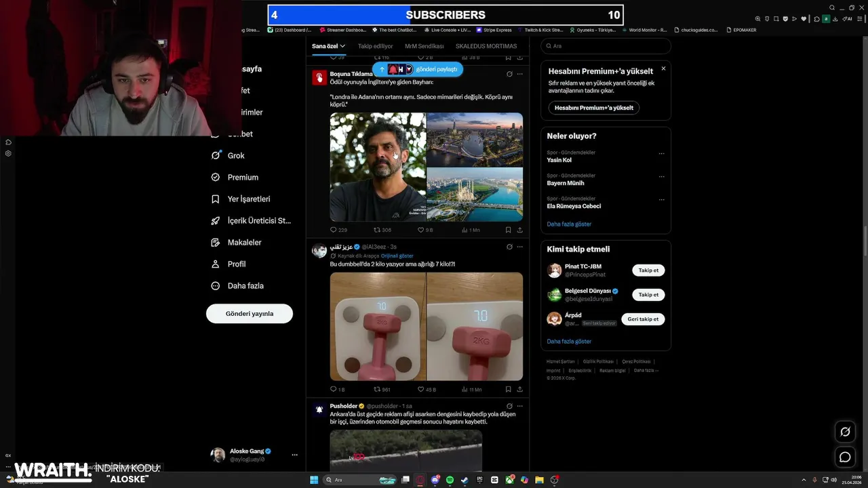Switch to MrM Sendikası tab
The height and width of the screenshot is (488, 868).
(425, 46)
